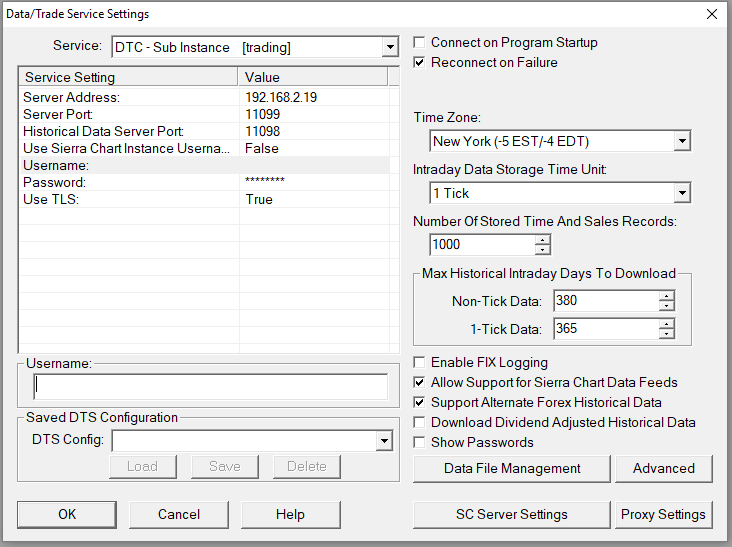Uncheck Reconnect on Failure

[419, 63]
